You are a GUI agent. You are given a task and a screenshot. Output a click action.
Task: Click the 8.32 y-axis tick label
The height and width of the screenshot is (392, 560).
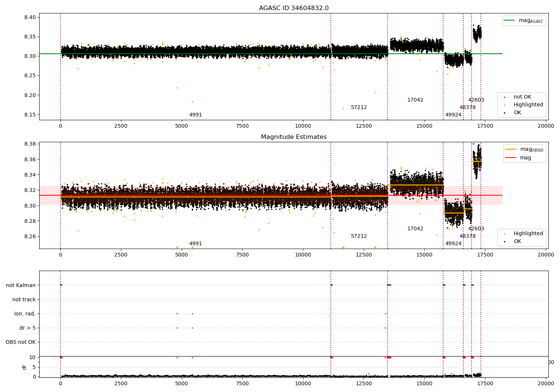tap(30, 190)
